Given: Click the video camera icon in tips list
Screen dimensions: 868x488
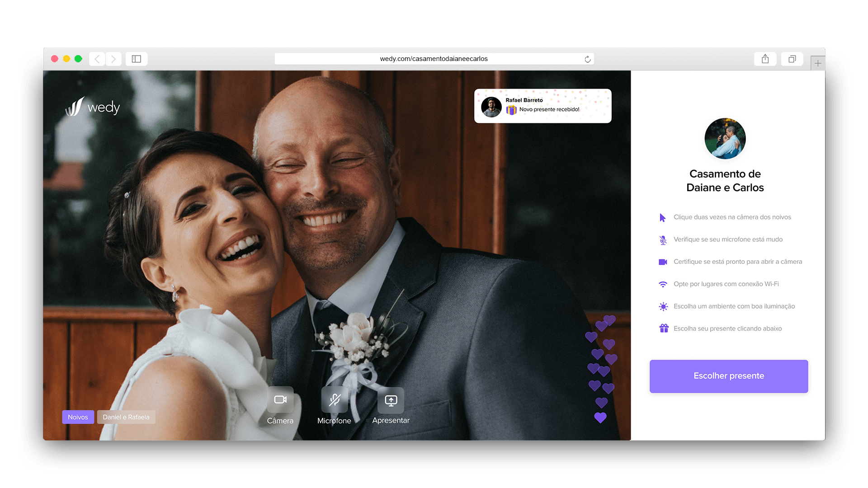Looking at the screenshot, I should pyautogui.click(x=663, y=262).
